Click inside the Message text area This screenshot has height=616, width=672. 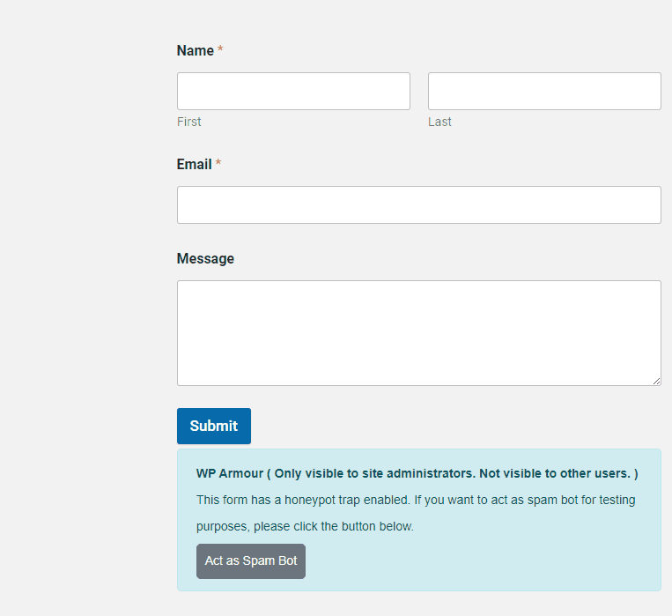click(418, 333)
